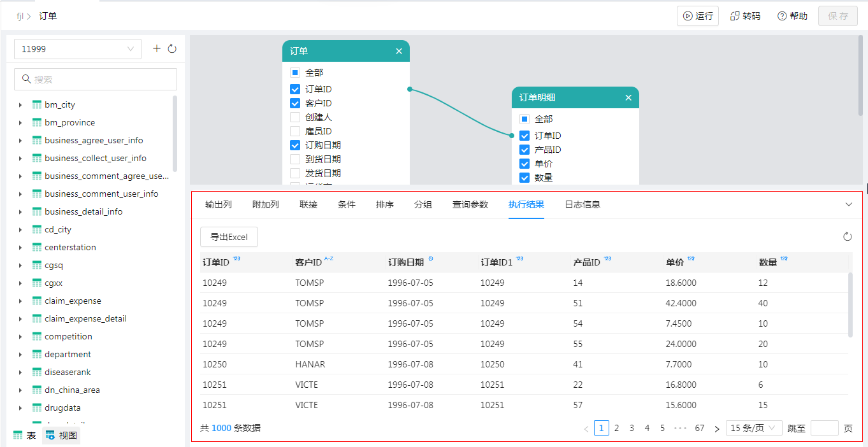Switch to the 视图 list at bottom left
This screenshot has height=447, width=868.
tap(61, 436)
